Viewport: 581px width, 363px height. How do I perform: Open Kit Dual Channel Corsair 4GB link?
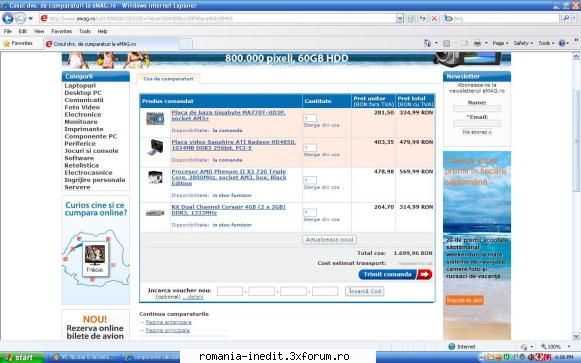pos(228,210)
